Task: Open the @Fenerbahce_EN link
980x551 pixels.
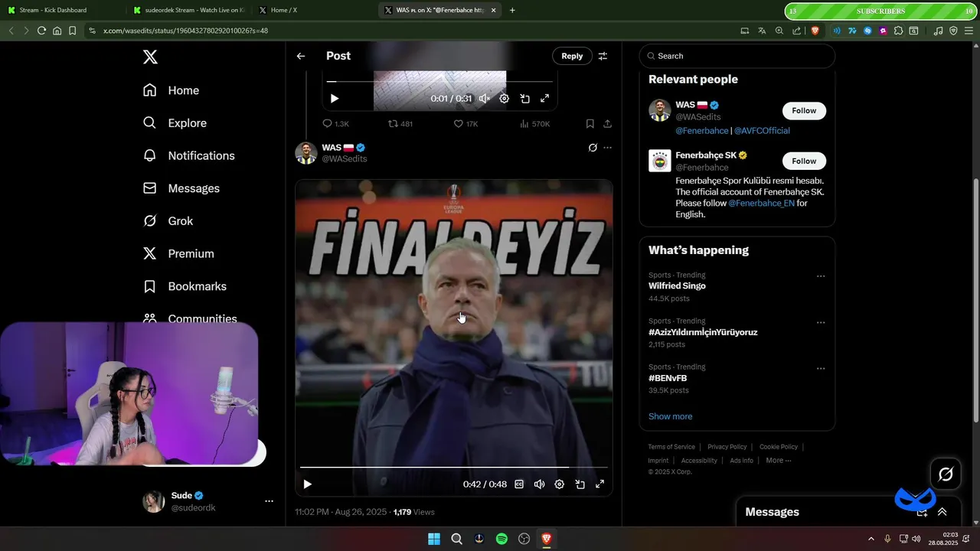Action: click(761, 204)
